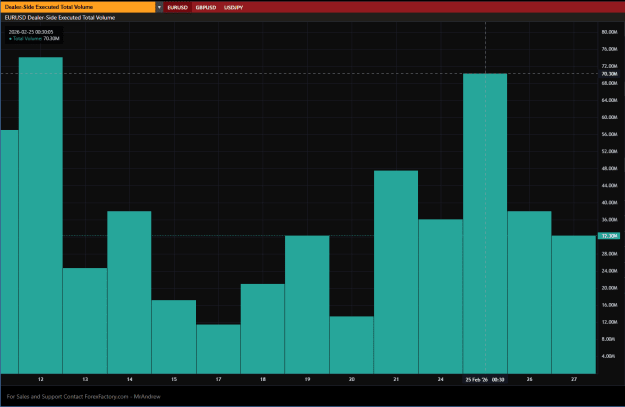Click the dropdown arrow beside the orange selector
Viewport: 625px width, 407px height.
[159, 7]
